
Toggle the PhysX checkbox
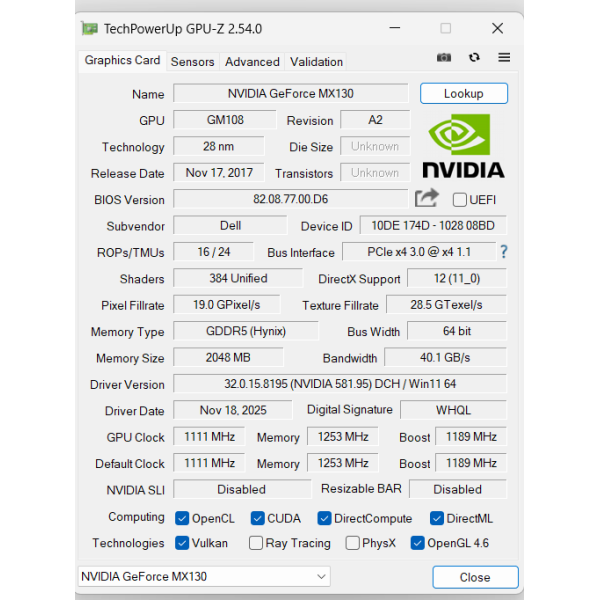point(352,543)
